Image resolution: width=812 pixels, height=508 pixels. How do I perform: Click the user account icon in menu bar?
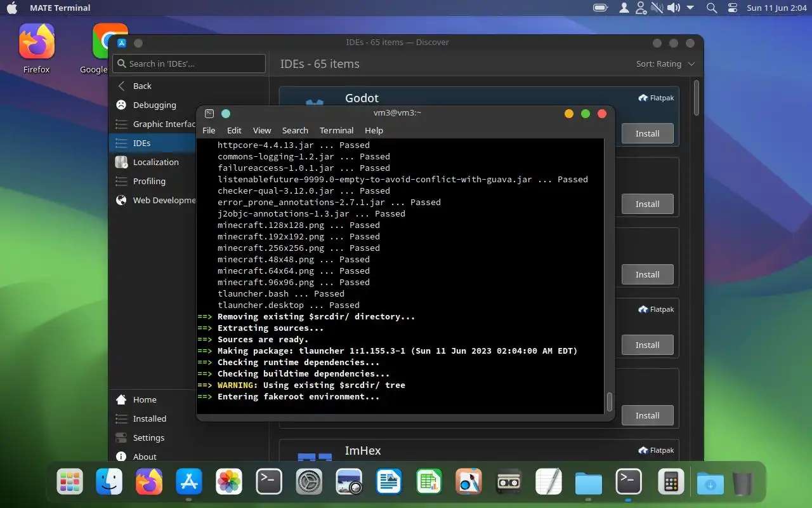(624, 8)
